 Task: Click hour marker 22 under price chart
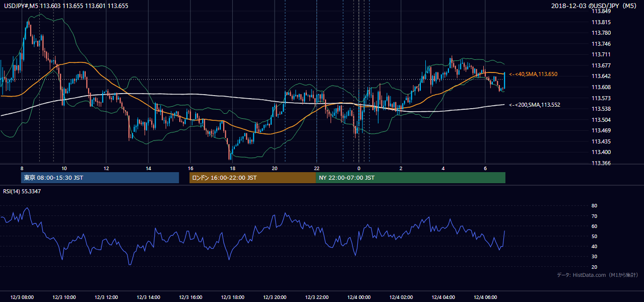tap(316, 168)
